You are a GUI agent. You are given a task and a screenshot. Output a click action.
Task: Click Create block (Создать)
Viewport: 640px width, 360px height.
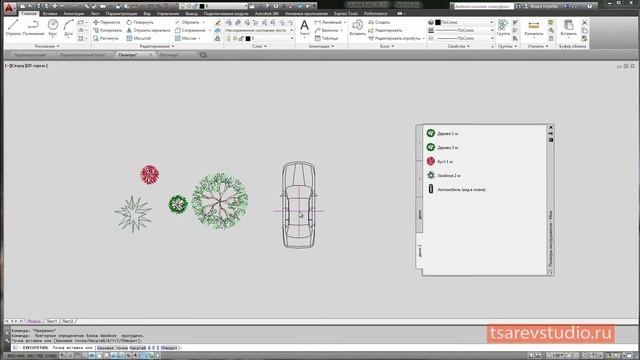379,22
